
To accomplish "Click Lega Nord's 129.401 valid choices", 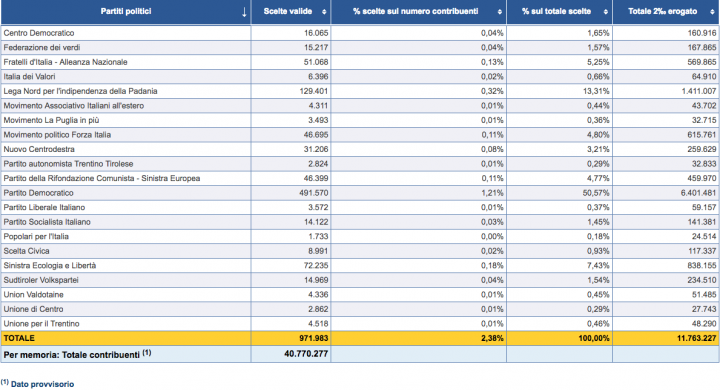I will pos(314,91).
